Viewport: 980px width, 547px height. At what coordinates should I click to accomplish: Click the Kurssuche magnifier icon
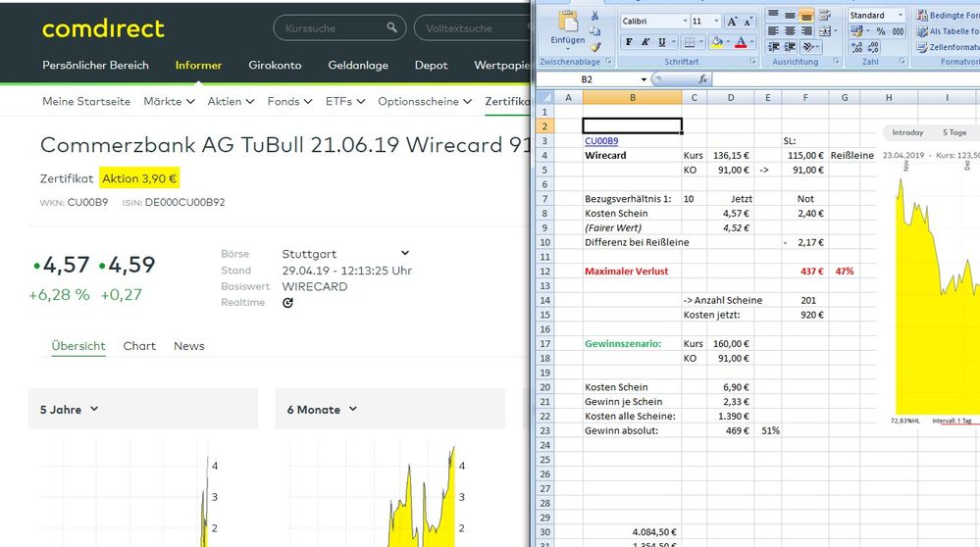pyautogui.click(x=392, y=28)
